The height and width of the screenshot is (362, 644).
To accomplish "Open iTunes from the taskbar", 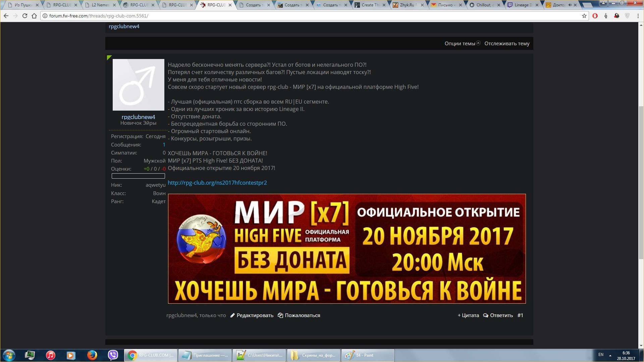I will pos(50,355).
